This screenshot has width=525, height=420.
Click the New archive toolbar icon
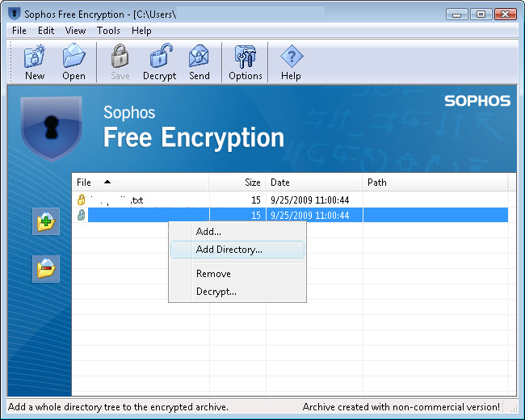pyautogui.click(x=35, y=57)
